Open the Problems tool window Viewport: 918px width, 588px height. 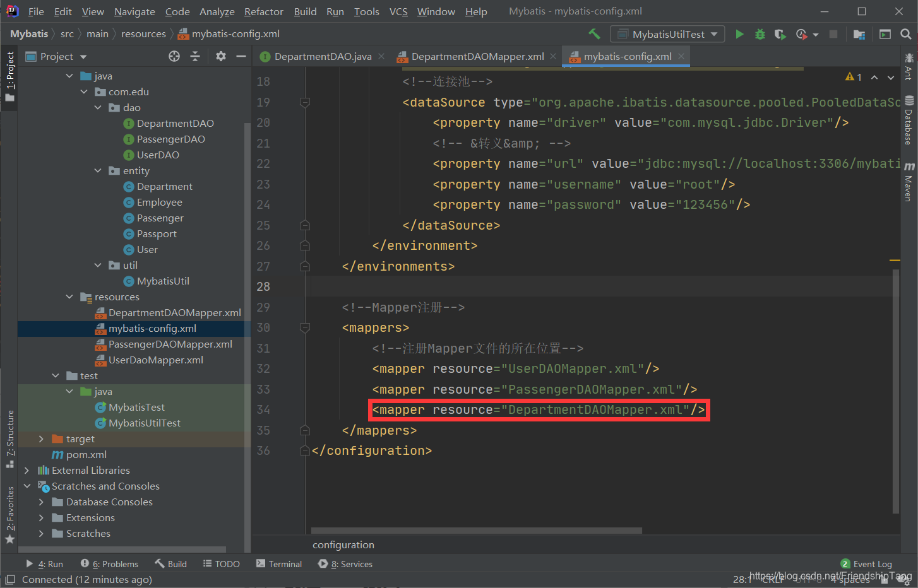109,564
